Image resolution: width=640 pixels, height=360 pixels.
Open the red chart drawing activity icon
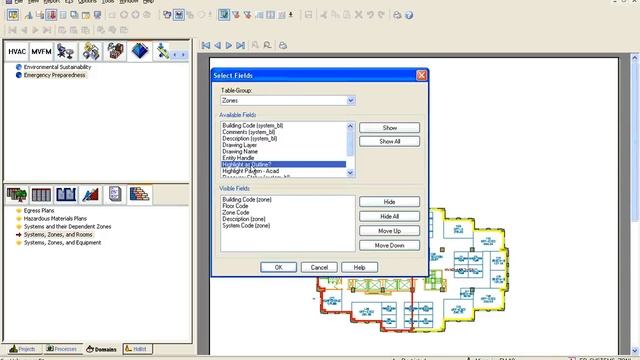[x=90, y=195]
